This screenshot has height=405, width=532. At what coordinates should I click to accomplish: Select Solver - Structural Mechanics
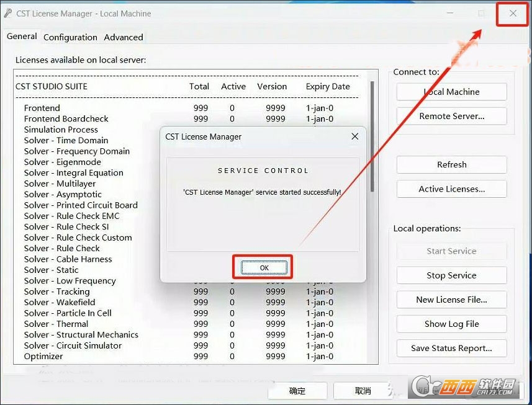(178, 335)
